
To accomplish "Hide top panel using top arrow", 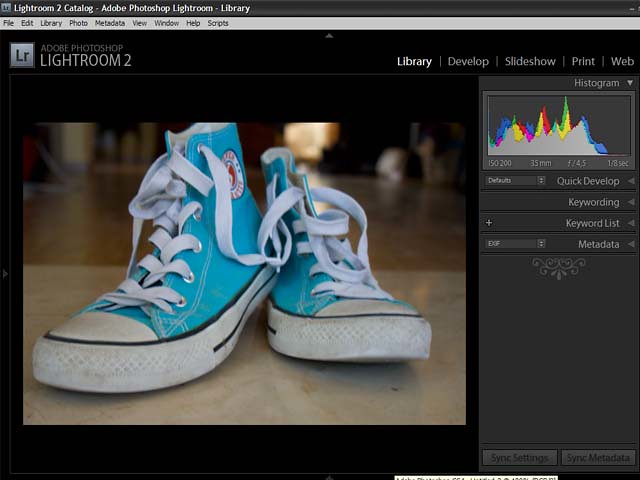I will (x=329, y=35).
